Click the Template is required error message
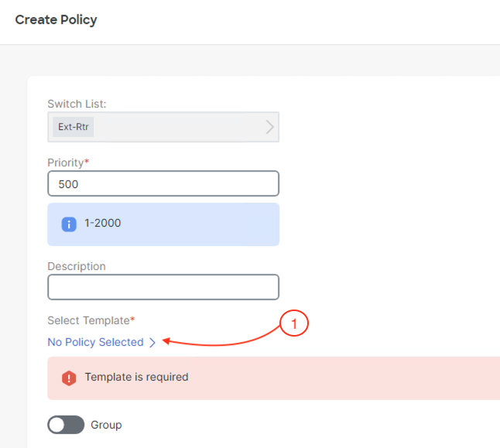Image resolution: width=500 pixels, height=448 pixels. pyautogui.click(x=136, y=378)
